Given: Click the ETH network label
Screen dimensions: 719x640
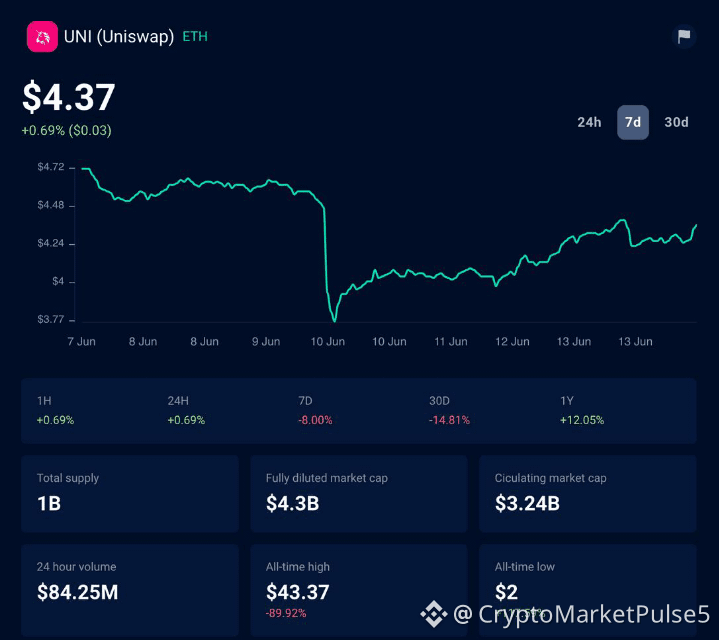Looking at the screenshot, I should tap(195, 37).
